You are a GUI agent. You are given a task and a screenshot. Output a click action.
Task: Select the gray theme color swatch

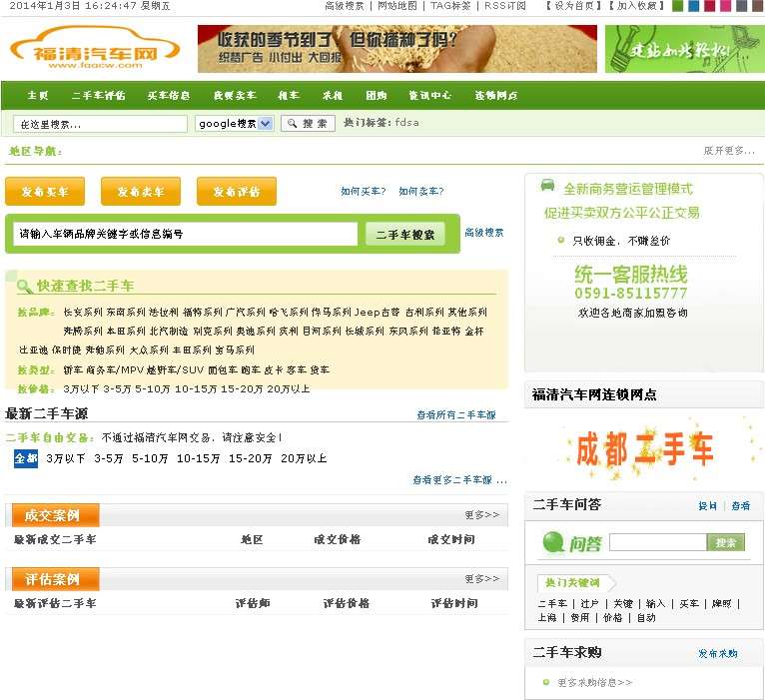tap(741, 6)
